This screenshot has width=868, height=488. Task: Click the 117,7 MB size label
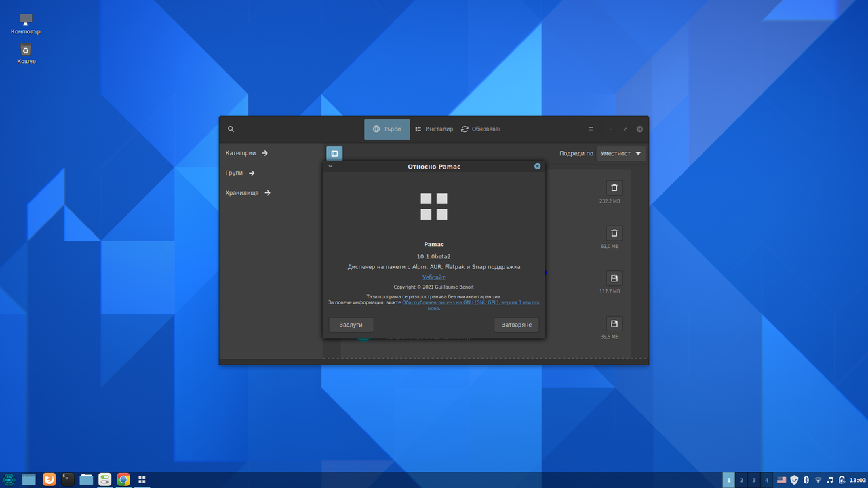pos(610,291)
